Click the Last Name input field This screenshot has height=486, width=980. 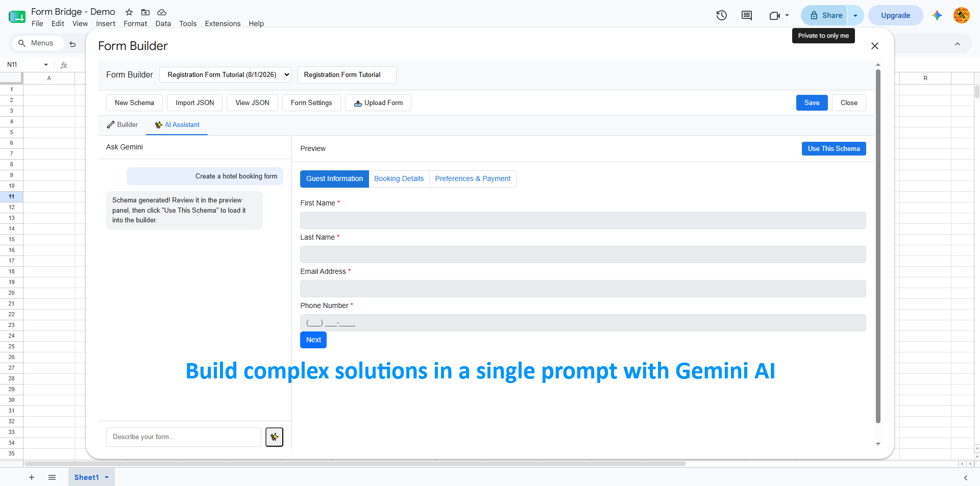[x=583, y=254]
